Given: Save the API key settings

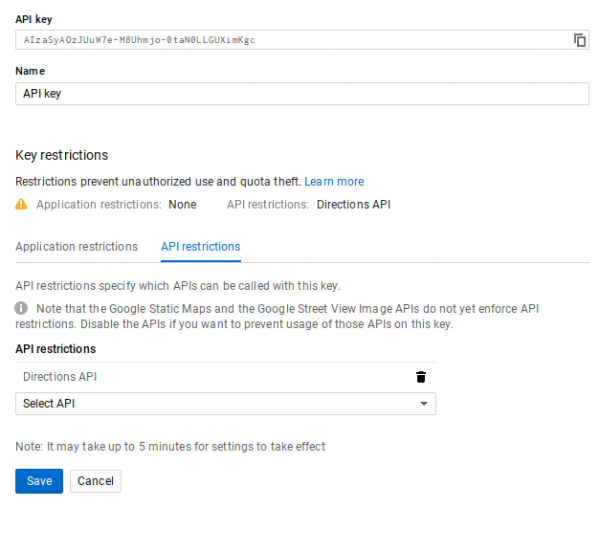Looking at the screenshot, I should [x=39, y=481].
